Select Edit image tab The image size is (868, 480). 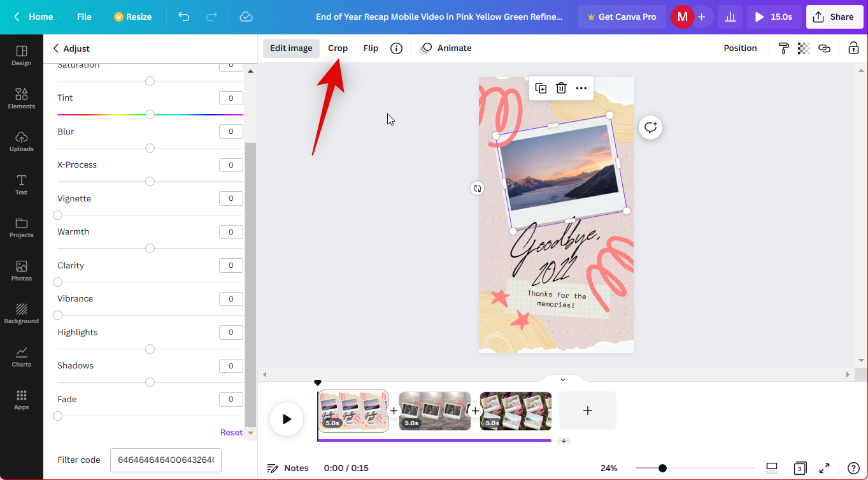(x=291, y=48)
